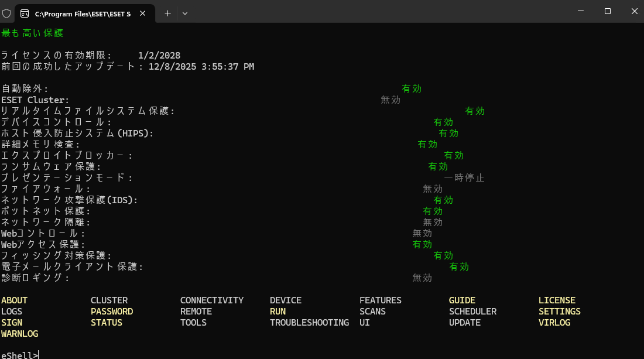Image resolution: width=644 pixels, height=359 pixels.
Task: Click the プレゼンテーションモード label
Action: click(67, 177)
